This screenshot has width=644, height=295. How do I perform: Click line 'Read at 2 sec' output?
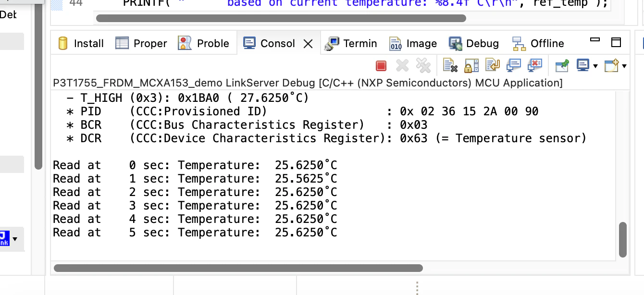(195, 192)
